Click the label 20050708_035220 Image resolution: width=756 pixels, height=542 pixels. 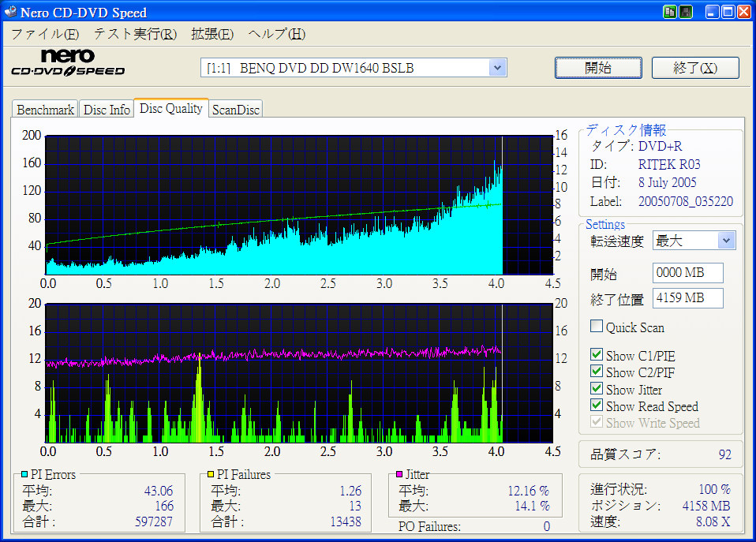click(x=686, y=201)
